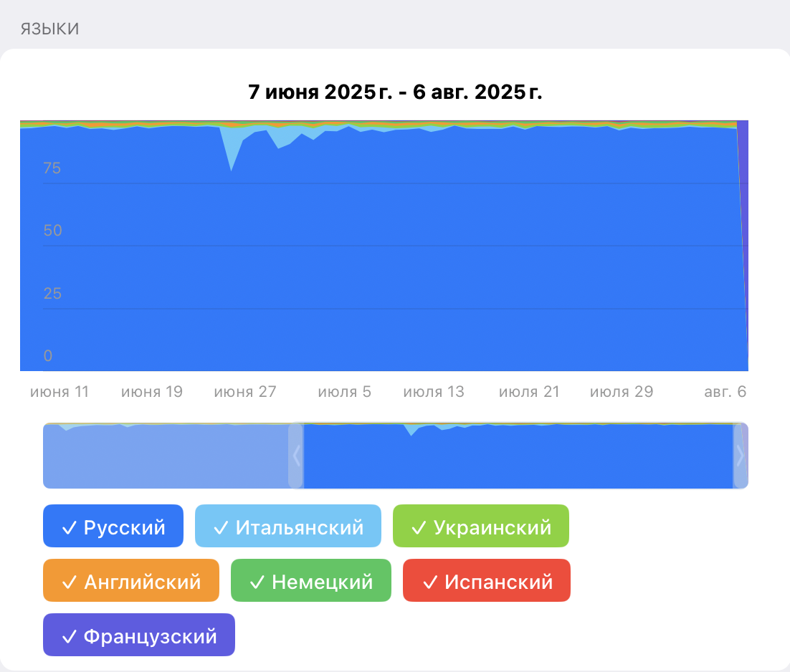This screenshot has width=790, height=672.
Task: Click the ЯЗЫКИ section heading
Action: [x=50, y=29]
